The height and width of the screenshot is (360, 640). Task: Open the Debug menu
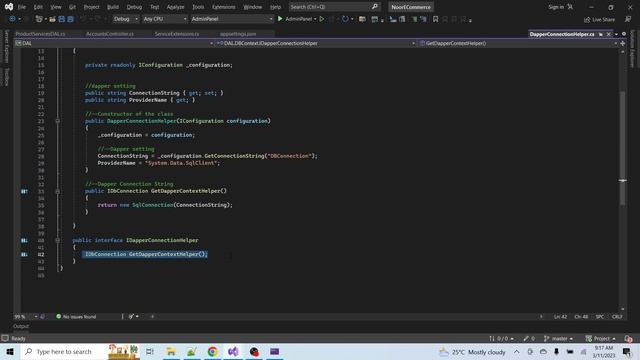coord(134,7)
